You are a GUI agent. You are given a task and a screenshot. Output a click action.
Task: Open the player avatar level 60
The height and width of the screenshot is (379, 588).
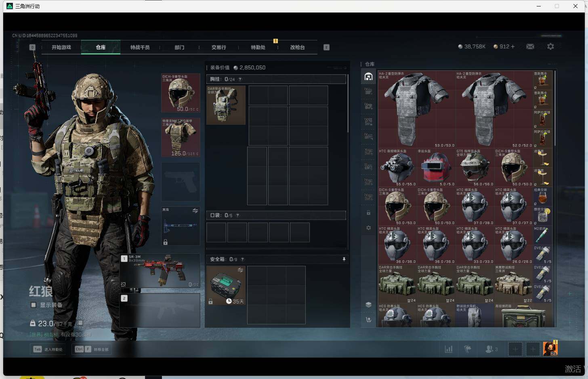[550, 349]
